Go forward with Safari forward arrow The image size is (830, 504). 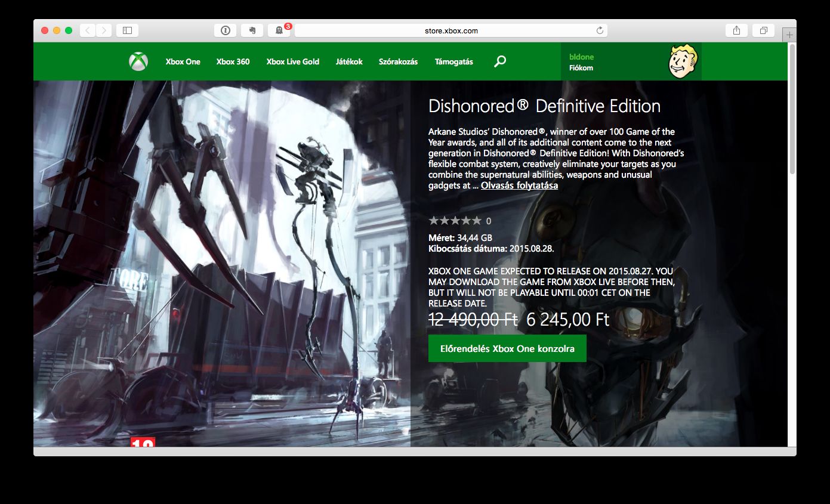coord(104,30)
